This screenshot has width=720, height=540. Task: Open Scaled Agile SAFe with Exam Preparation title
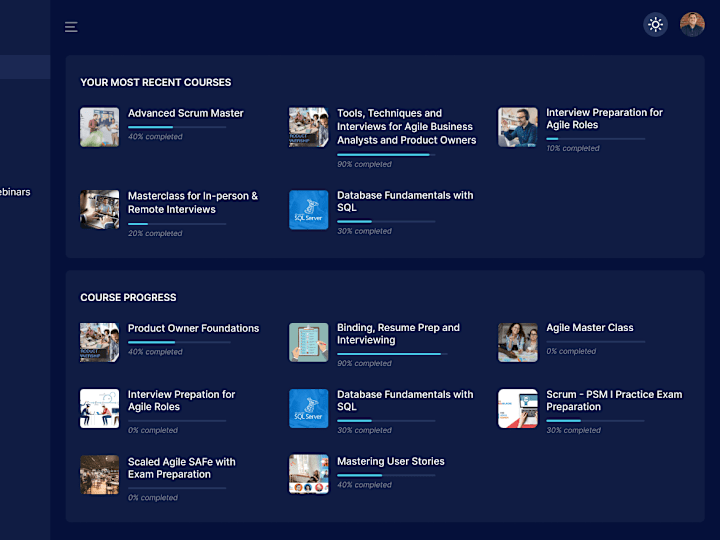(181, 468)
